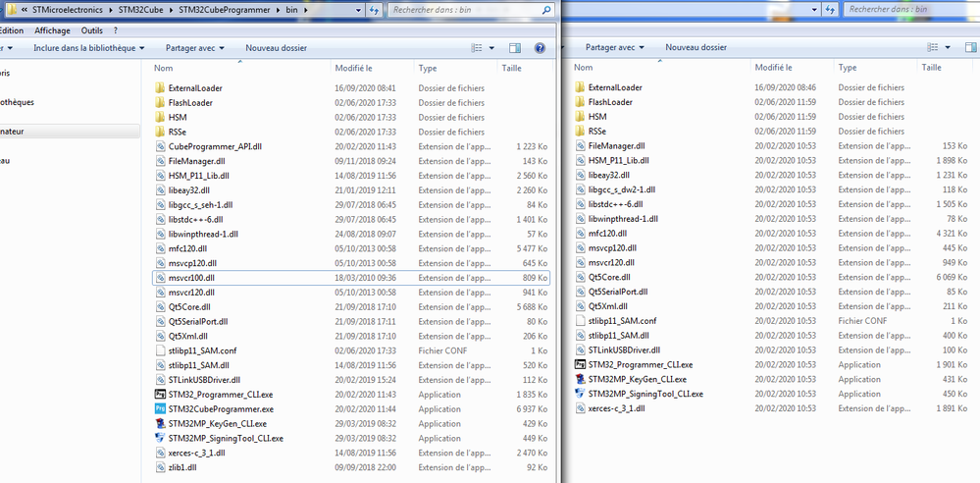Select libwinpthread-1.dll in left window
This screenshot has width=980, height=483.
[x=203, y=234]
